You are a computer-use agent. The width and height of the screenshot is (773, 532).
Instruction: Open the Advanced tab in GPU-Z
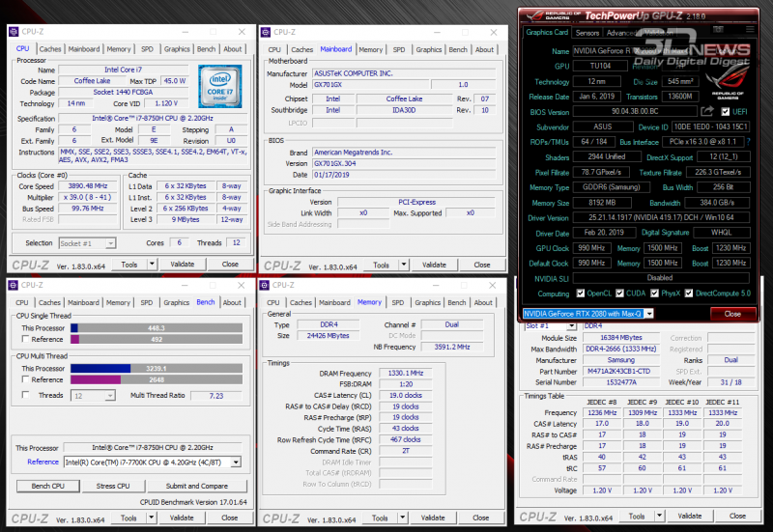[x=620, y=33]
